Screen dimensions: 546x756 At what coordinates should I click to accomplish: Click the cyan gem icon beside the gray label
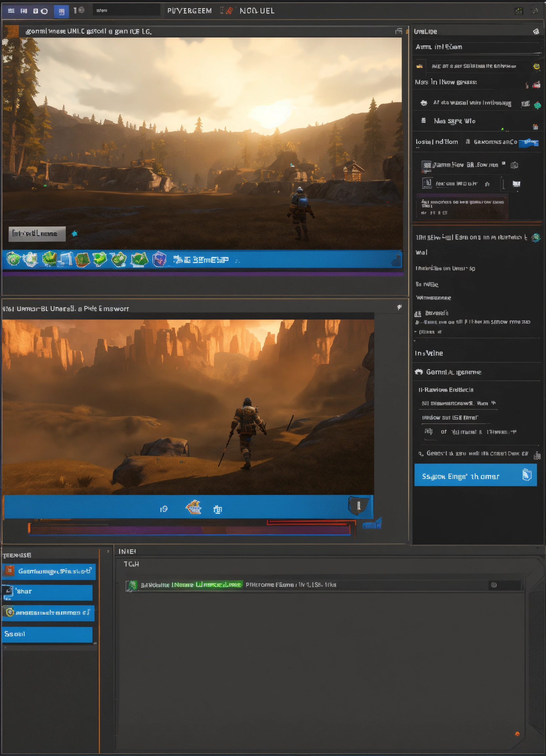point(75,233)
